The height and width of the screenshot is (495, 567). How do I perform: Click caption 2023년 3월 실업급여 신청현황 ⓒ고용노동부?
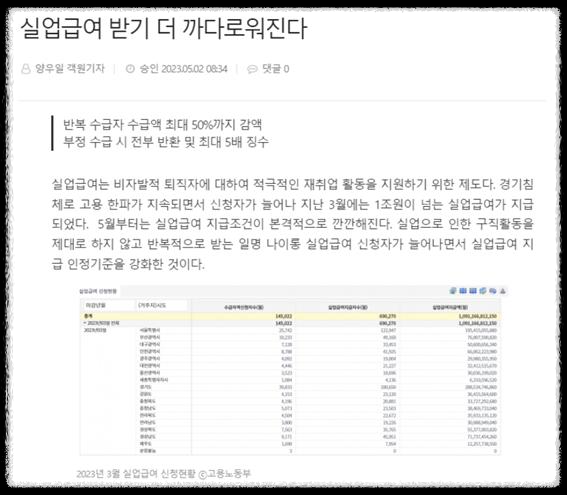[163, 474]
